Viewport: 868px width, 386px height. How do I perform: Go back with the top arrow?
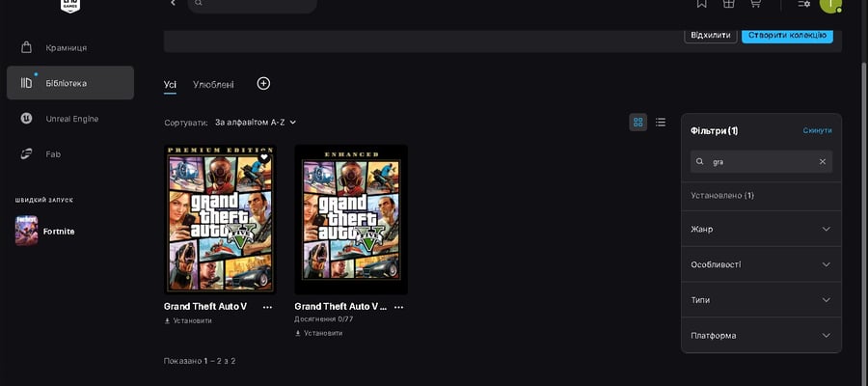pos(173,3)
